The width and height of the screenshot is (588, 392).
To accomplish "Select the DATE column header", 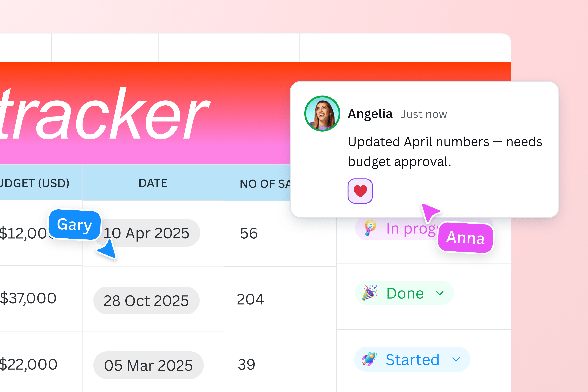I will pyautogui.click(x=153, y=183).
